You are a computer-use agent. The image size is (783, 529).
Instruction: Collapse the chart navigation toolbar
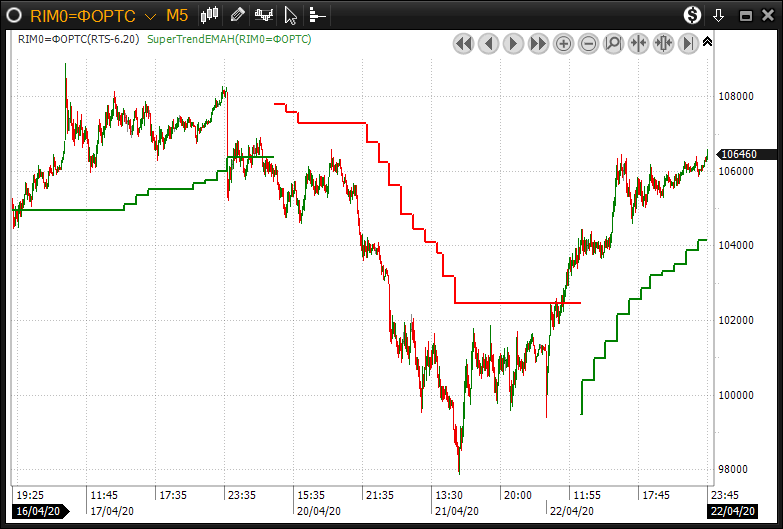[708, 42]
